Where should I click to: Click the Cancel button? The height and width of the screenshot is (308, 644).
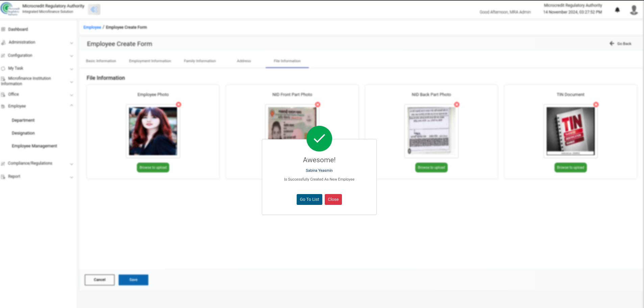(100, 280)
